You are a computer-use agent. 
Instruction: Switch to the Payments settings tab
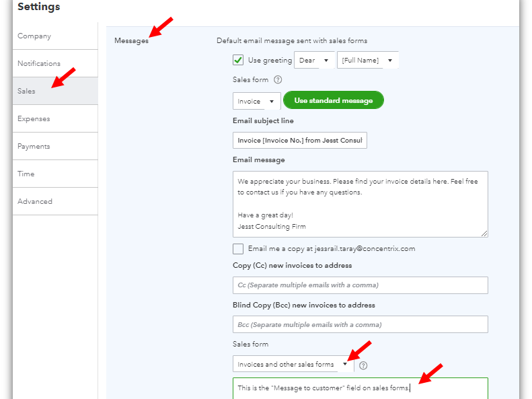[55, 146]
